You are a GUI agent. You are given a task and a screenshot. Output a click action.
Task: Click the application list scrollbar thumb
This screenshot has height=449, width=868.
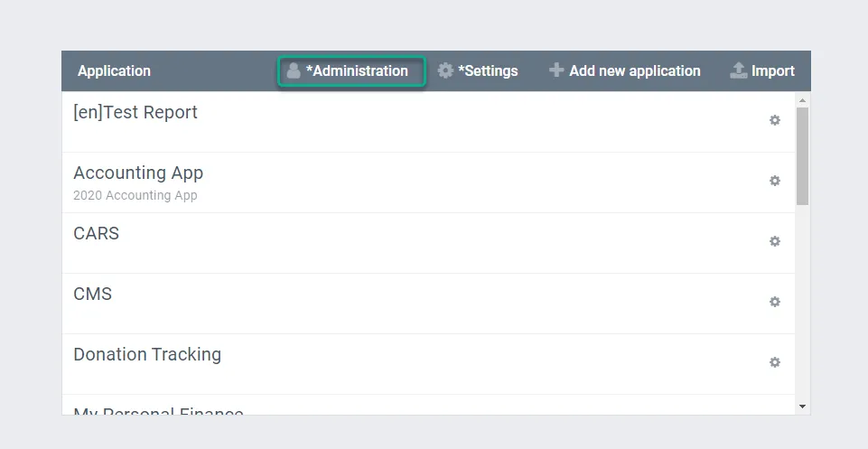pos(803,155)
